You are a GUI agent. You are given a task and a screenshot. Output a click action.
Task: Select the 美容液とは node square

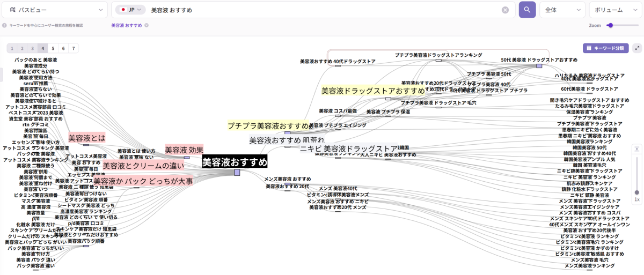pos(86,144)
